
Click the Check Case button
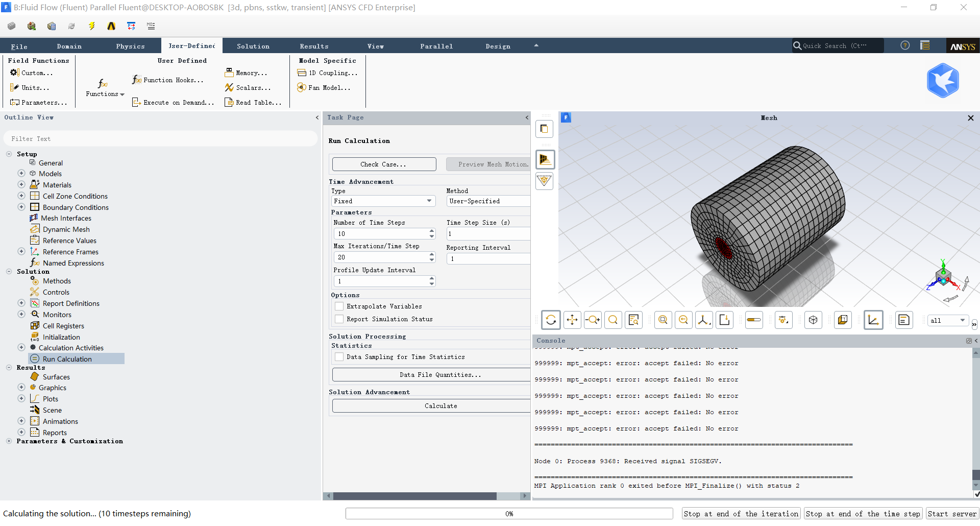384,164
